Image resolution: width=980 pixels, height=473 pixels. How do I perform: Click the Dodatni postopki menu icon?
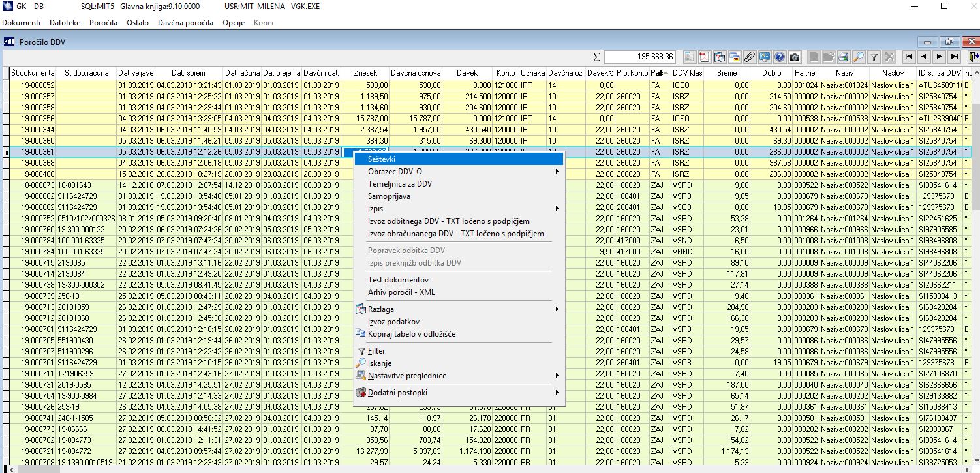[x=361, y=393]
